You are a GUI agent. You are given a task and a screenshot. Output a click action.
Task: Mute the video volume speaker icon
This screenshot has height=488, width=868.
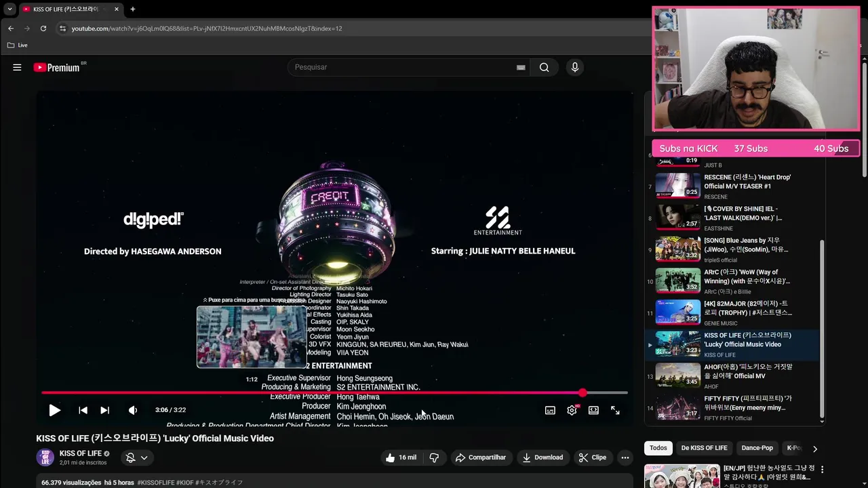(x=133, y=410)
